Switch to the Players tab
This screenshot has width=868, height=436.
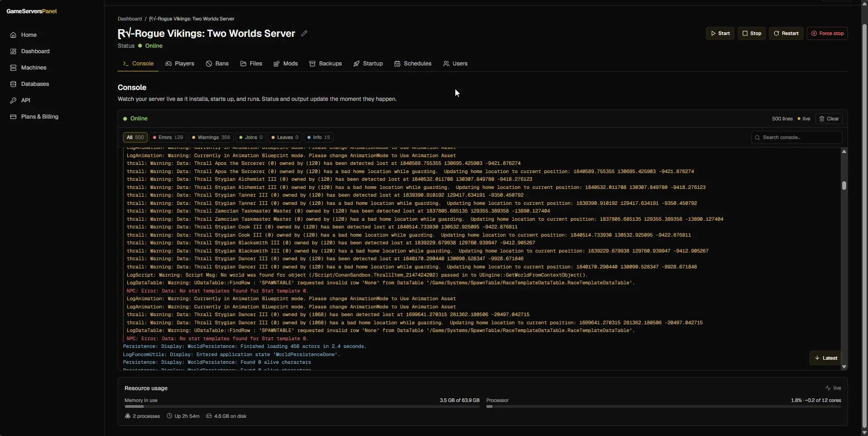point(180,64)
